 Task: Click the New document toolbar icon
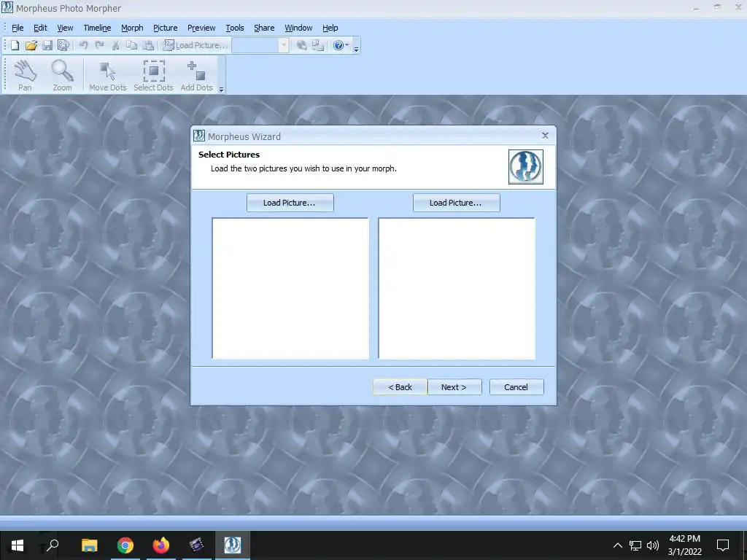click(x=15, y=45)
